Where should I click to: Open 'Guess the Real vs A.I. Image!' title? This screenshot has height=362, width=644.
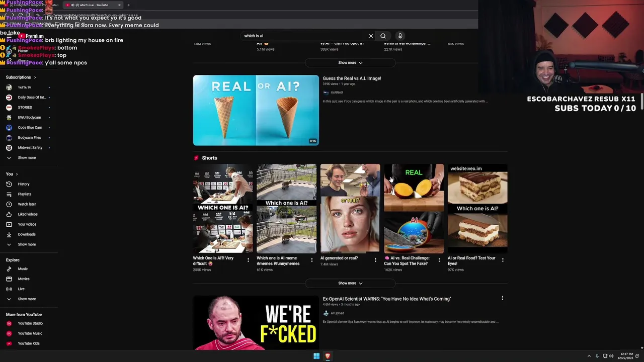pyautogui.click(x=352, y=78)
